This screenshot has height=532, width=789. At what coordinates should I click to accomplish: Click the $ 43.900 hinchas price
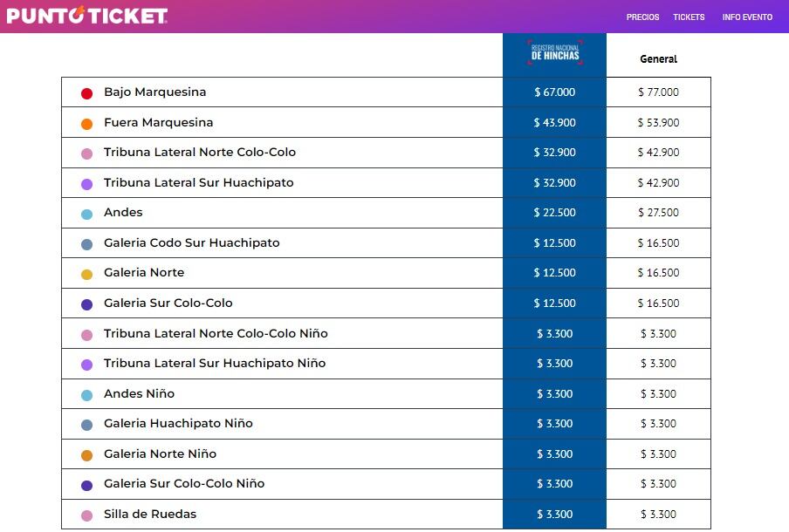pos(554,122)
